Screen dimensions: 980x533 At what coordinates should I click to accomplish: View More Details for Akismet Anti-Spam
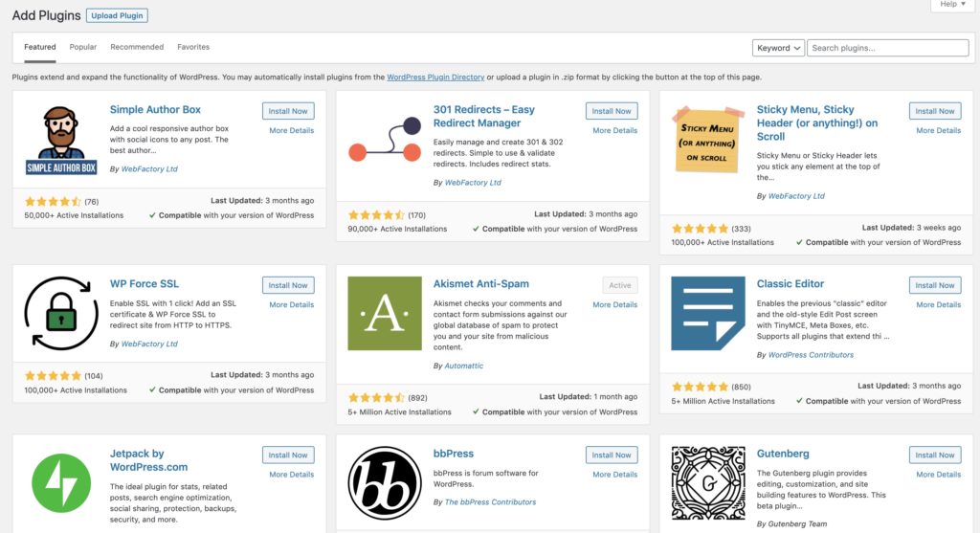click(x=615, y=305)
